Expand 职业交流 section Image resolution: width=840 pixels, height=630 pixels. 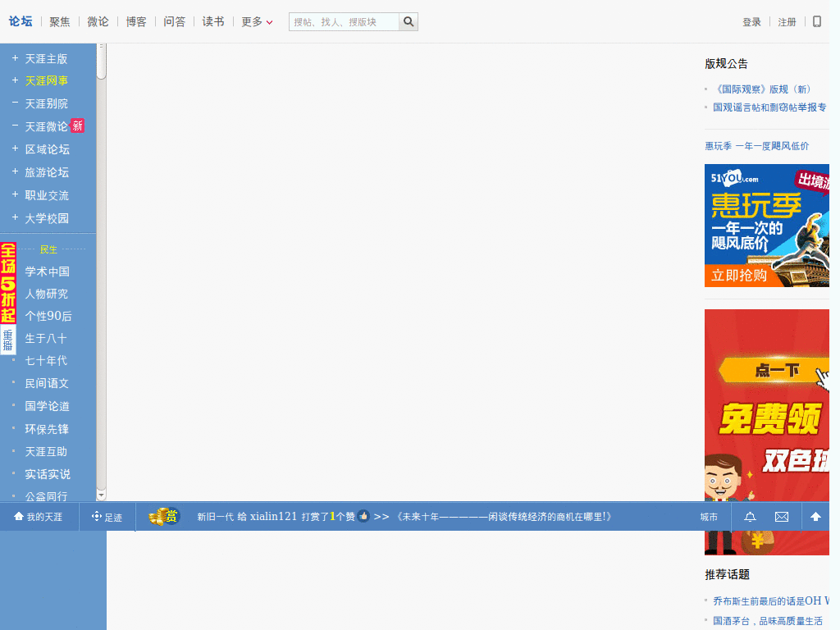pos(15,194)
